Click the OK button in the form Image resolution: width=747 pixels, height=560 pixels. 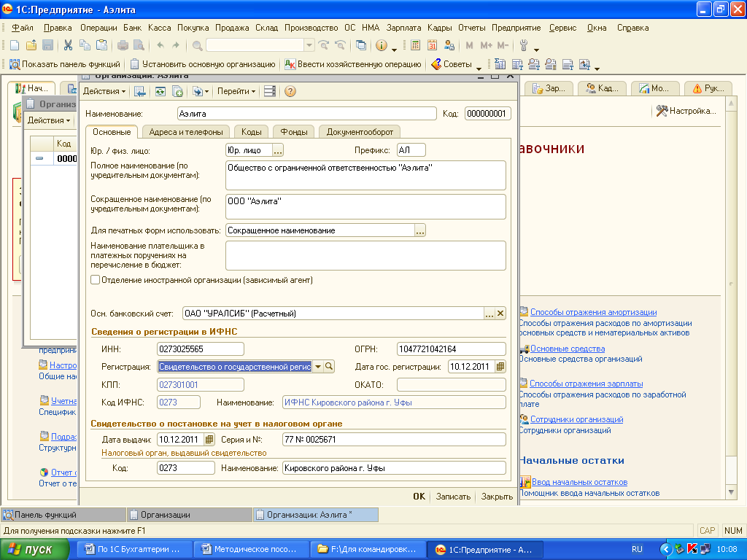pyautogui.click(x=419, y=496)
